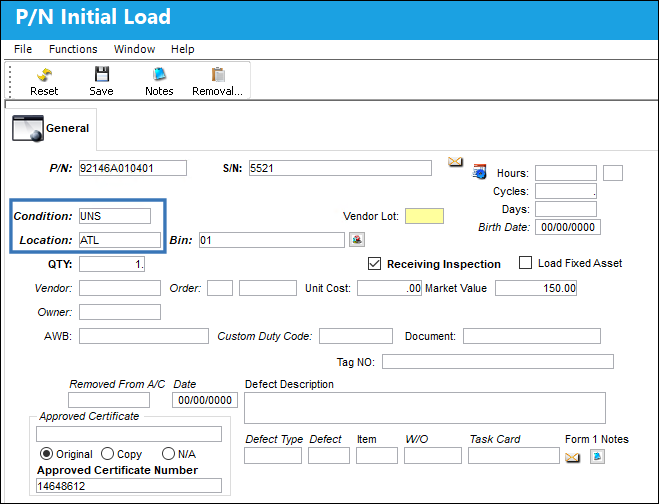Open the File menu

[23, 49]
